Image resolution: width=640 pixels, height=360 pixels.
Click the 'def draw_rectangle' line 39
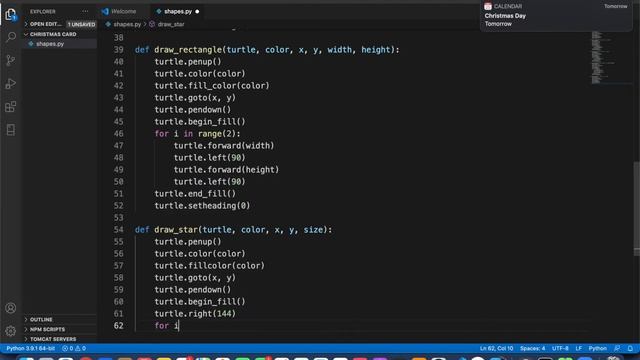click(267, 50)
